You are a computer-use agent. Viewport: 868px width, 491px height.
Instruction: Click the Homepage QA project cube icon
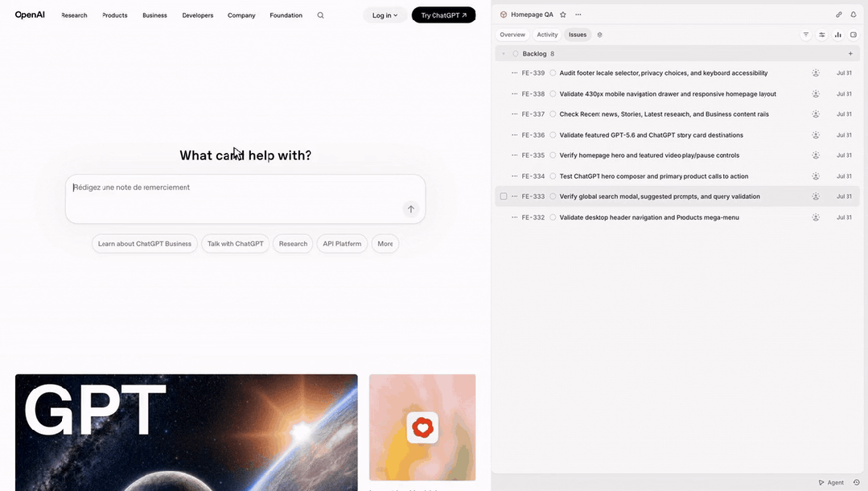(x=504, y=14)
